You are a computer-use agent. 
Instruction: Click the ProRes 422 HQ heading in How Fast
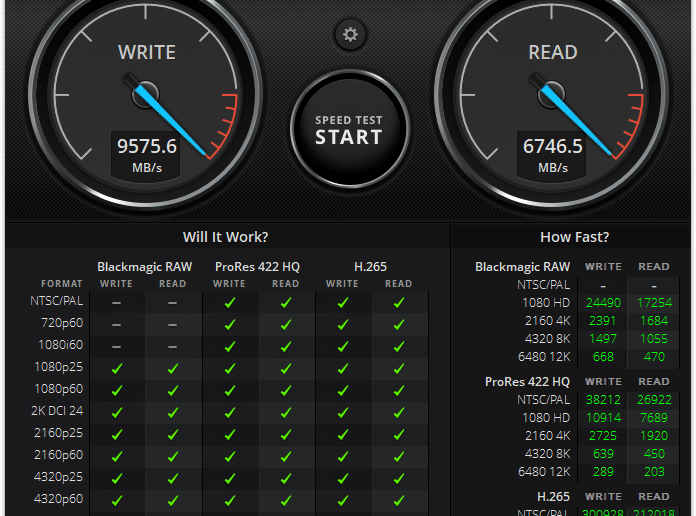(x=527, y=381)
